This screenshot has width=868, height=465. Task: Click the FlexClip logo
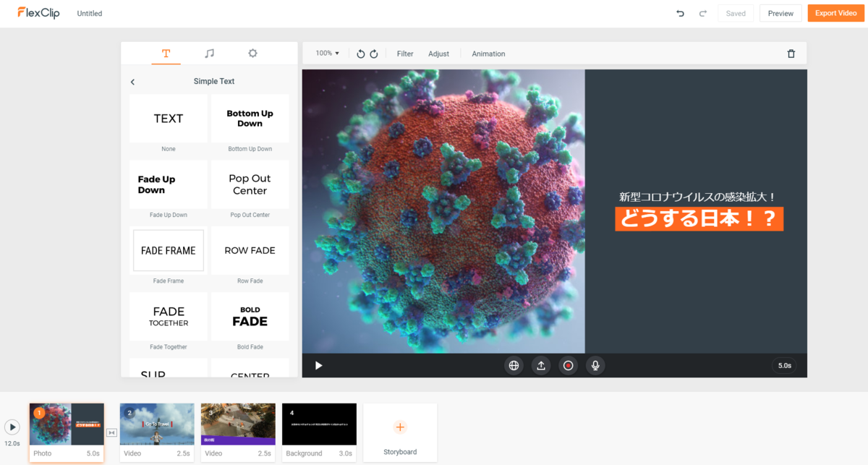38,12
